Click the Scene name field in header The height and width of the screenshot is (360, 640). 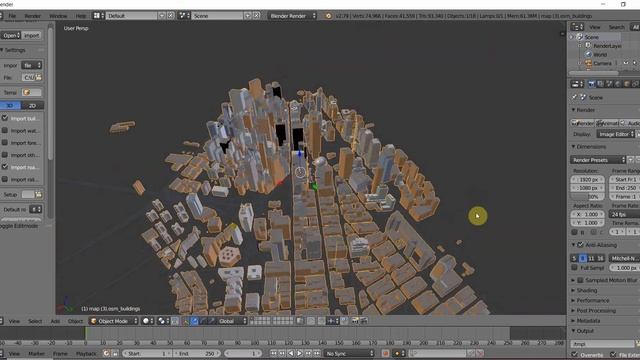[217, 16]
